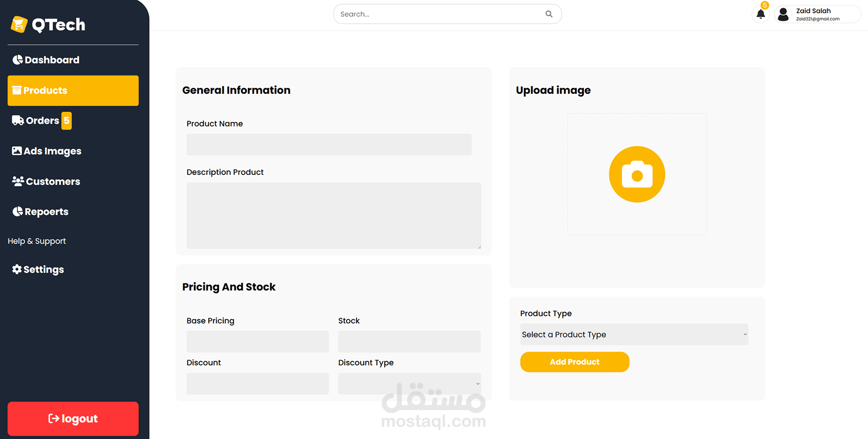Click the General Information heading
The image size is (868, 439).
[236, 90]
